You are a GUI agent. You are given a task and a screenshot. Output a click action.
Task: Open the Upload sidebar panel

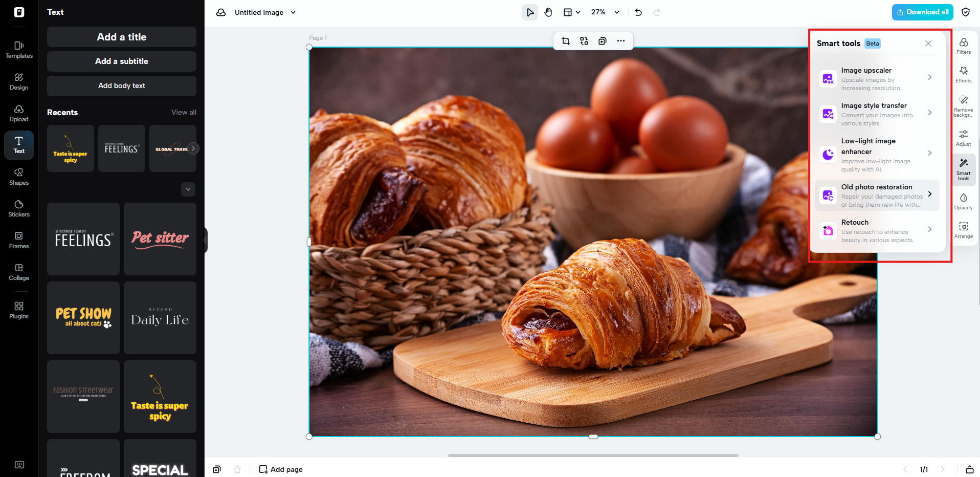click(x=19, y=113)
